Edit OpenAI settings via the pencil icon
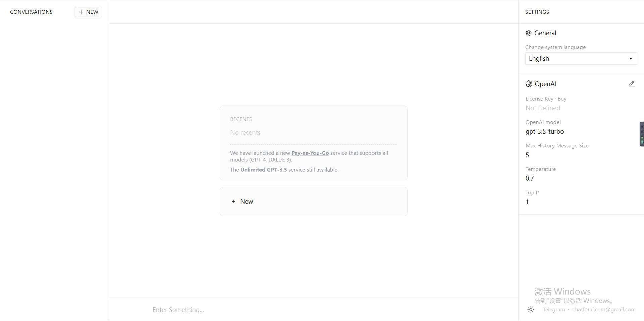Image resolution: width=644 pixels, height=321 pixels. 632,83
